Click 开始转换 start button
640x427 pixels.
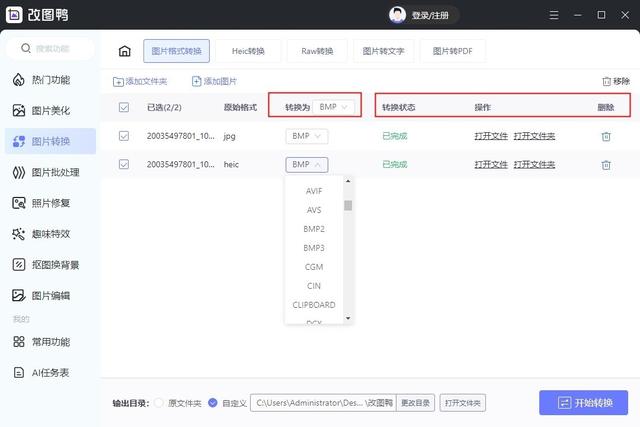click(583, 403)
